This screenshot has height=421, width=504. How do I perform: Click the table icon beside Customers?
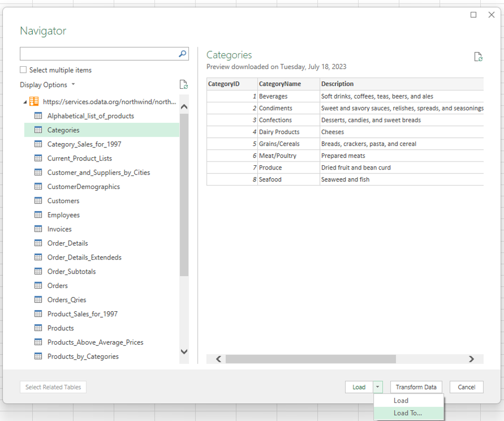(x=38, y=200)
